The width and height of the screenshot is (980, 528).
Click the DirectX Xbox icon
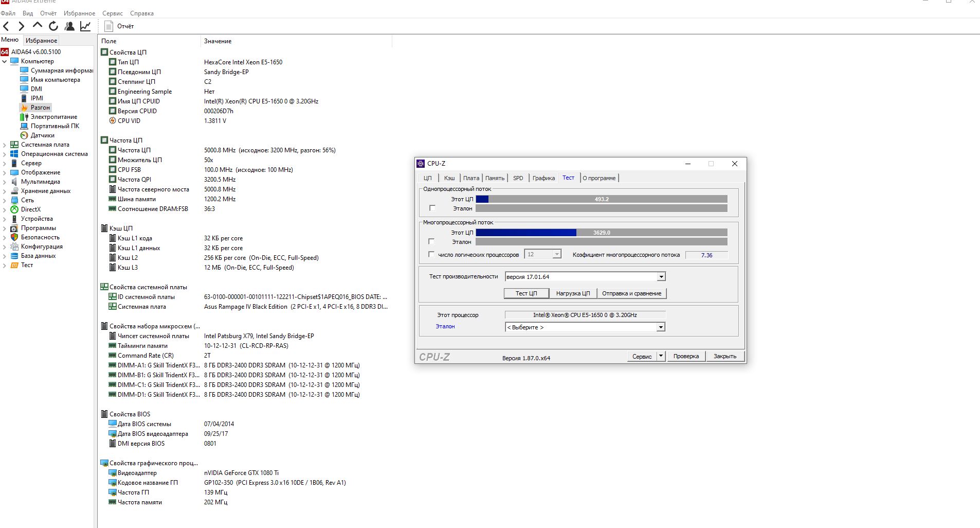[14, 209]
